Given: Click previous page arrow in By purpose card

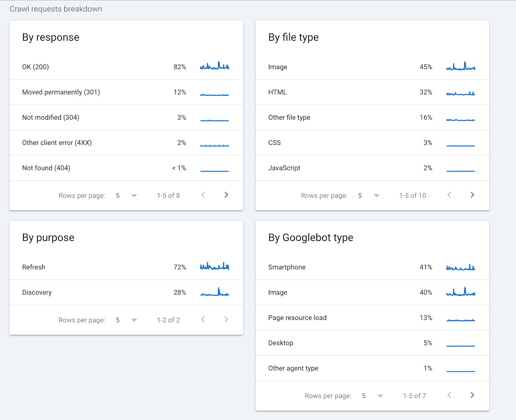Looking at the screenshot, I should click(203, 319).
